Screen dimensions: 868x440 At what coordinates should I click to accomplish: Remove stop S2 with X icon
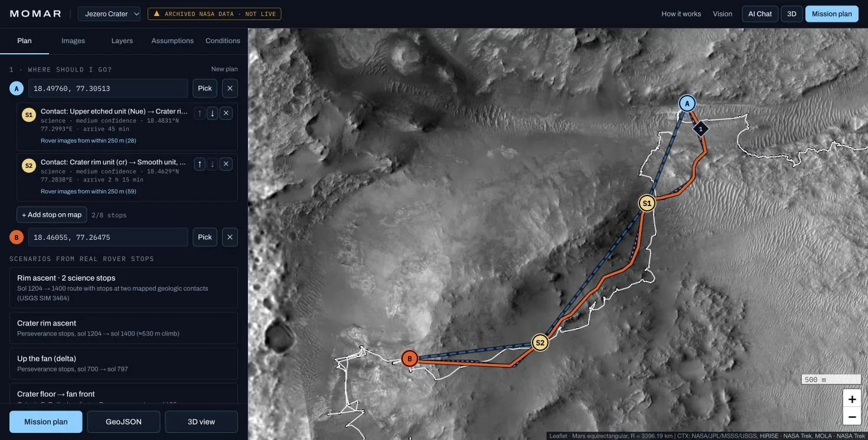click(x=226, y=164)
